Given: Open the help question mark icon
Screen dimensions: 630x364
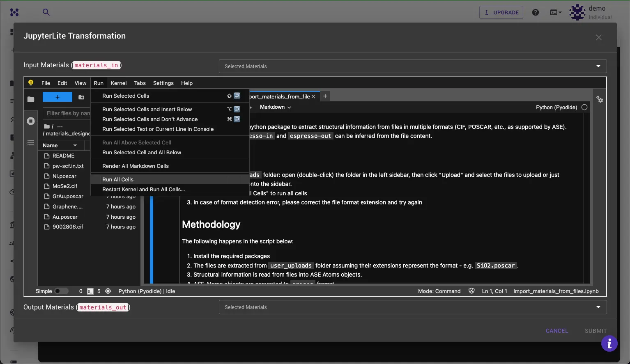Looking at the screenshot, I should click(x=535, y=12).
